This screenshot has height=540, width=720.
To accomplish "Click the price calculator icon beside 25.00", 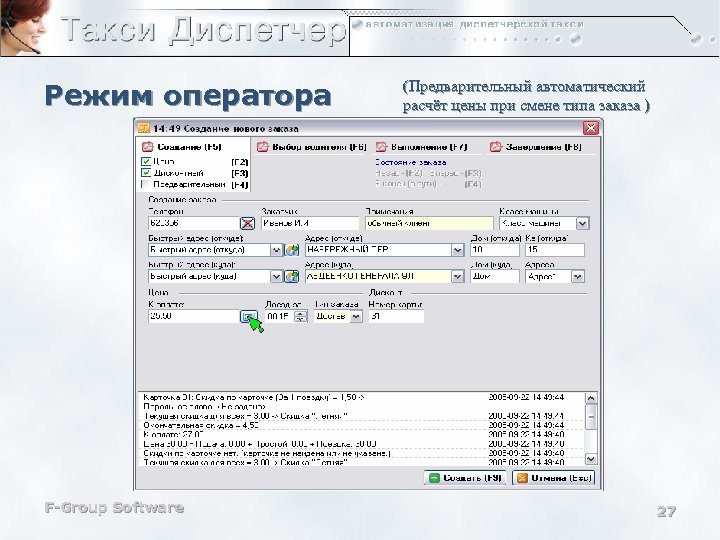I will tap(248, 316).
